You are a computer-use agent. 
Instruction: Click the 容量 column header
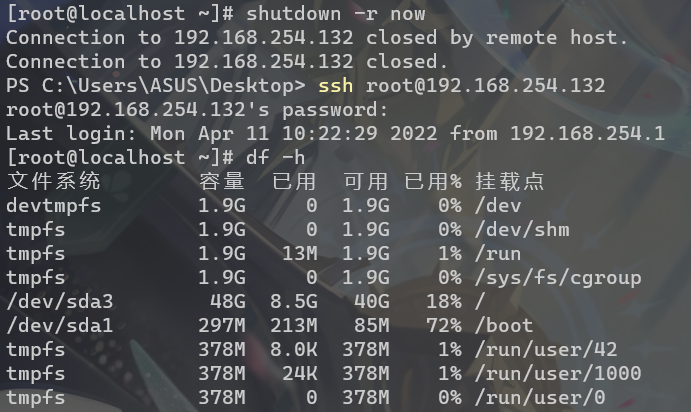222,181
